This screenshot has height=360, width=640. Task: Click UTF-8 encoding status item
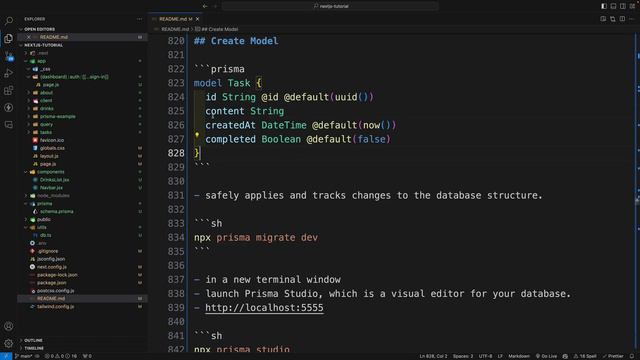tap(485, 356)
